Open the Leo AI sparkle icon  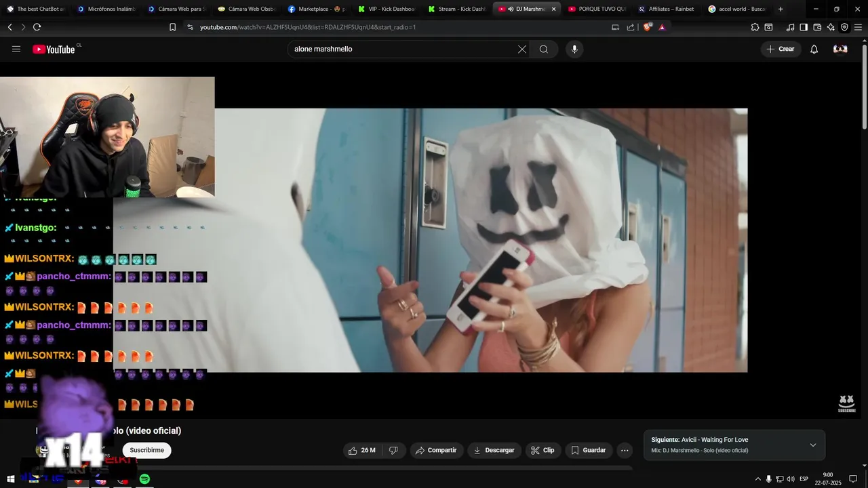(x=831, y=27)
